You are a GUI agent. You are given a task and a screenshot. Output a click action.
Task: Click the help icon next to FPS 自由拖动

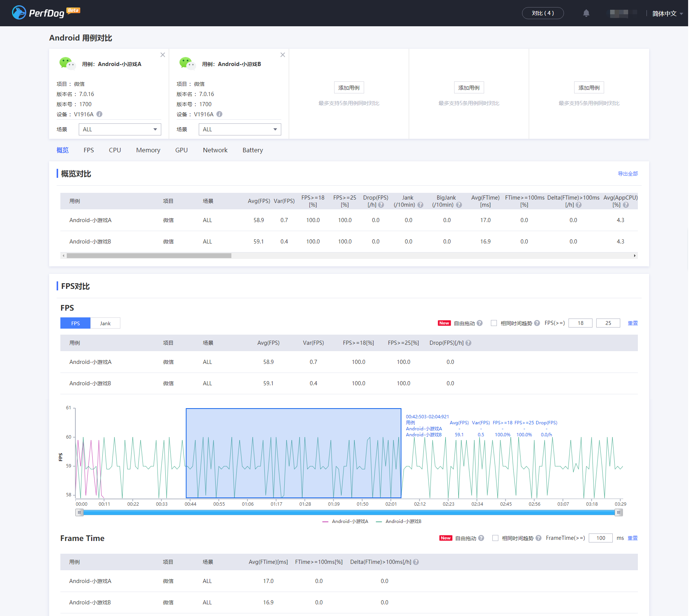click(480, 323)
